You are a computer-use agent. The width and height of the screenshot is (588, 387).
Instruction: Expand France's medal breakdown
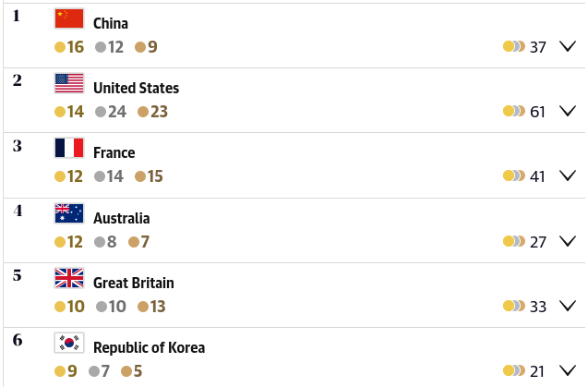pyautogui.click(x=567, y=175)
